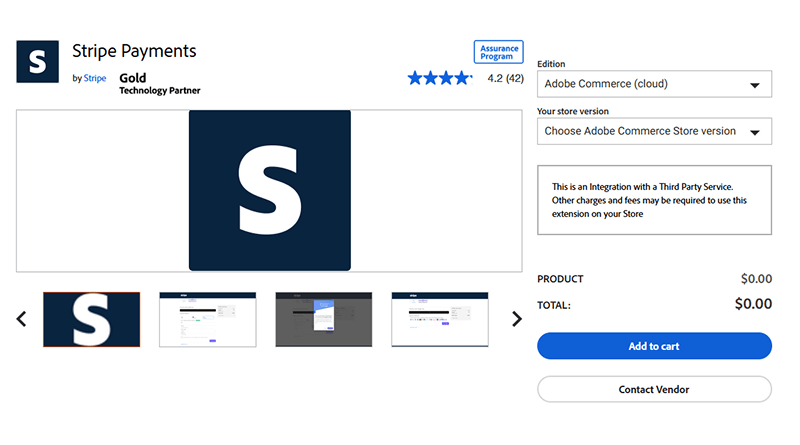Select the second screenshot thumbnail
The image size is (800, 445).
(x=208, y=319)
